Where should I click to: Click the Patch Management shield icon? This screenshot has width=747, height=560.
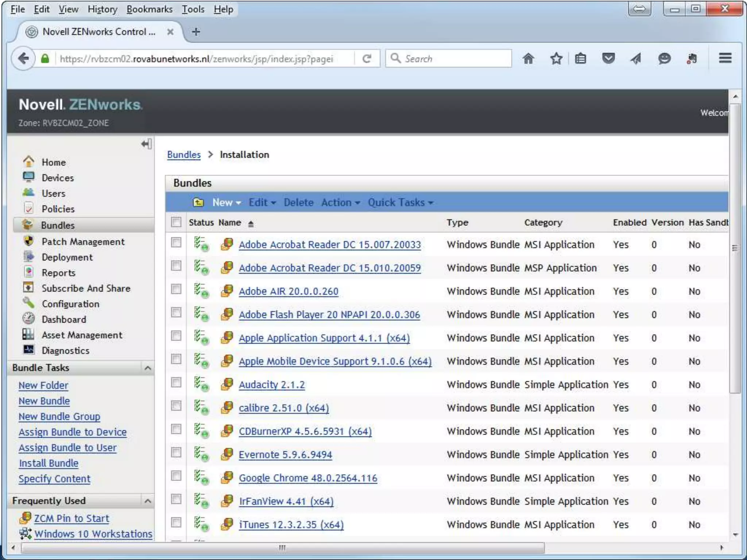pos(28,241)
